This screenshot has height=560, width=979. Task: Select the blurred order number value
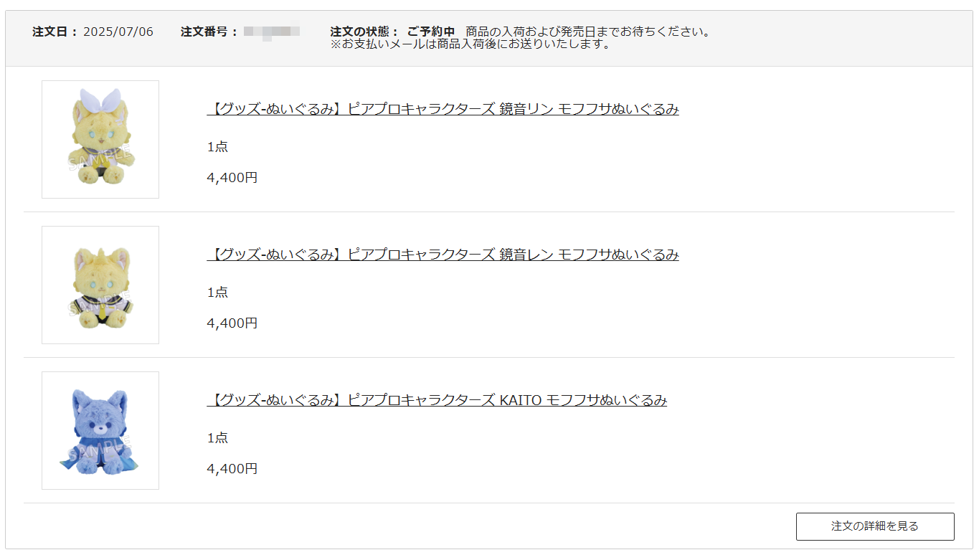[271, 32]
